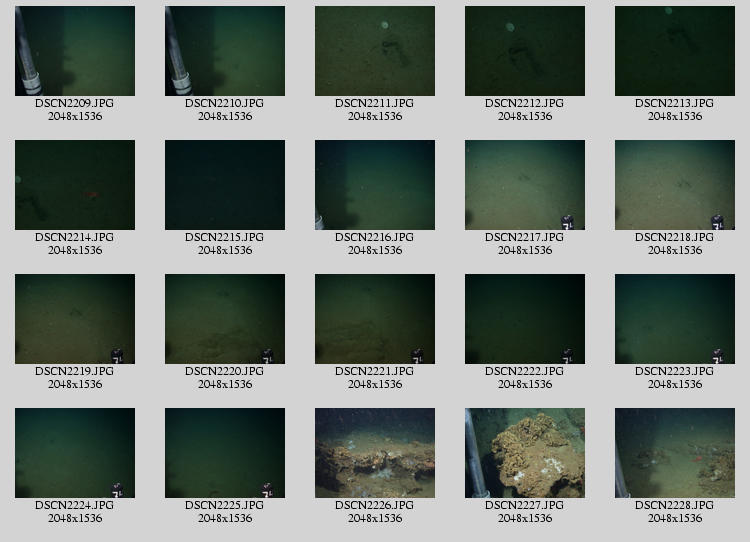
Task: Select the DSCN2213.JPG thumbnail
Action: point(675,51)
